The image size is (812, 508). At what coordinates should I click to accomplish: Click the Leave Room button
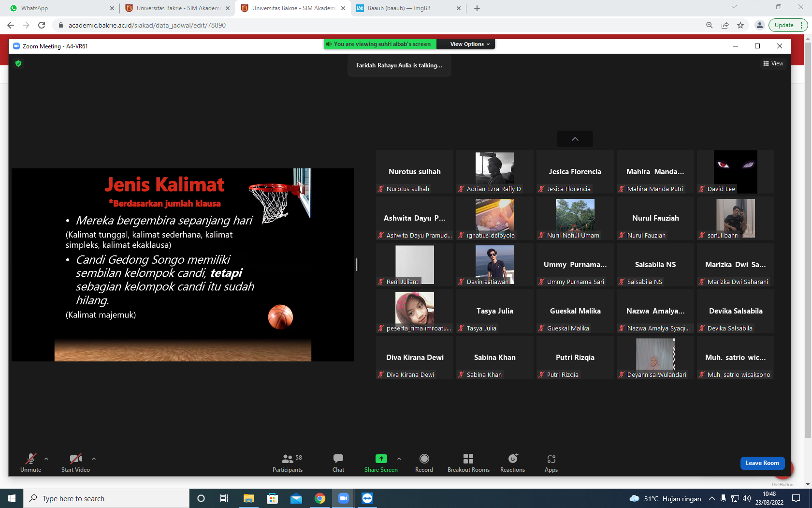tap(762, 463)
